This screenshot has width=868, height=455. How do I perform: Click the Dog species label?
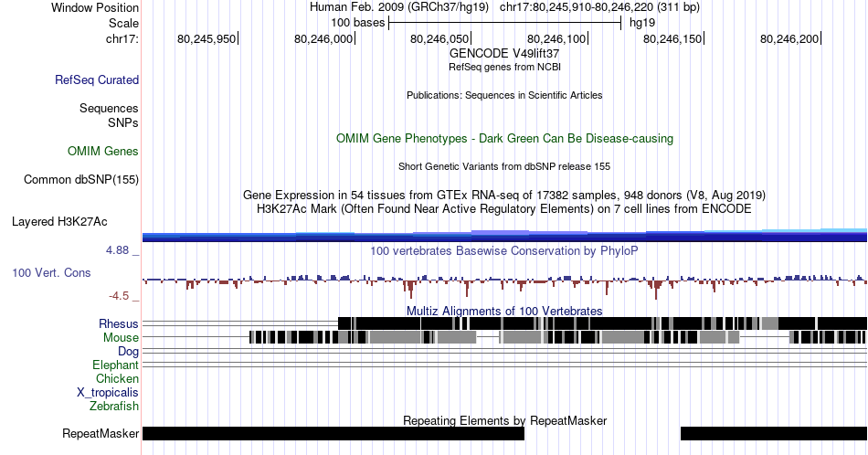coord(128,351)
